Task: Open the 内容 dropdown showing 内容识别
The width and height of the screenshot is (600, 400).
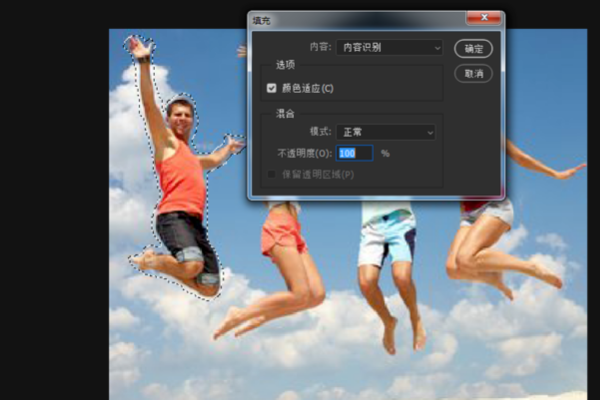Action: 389,47
